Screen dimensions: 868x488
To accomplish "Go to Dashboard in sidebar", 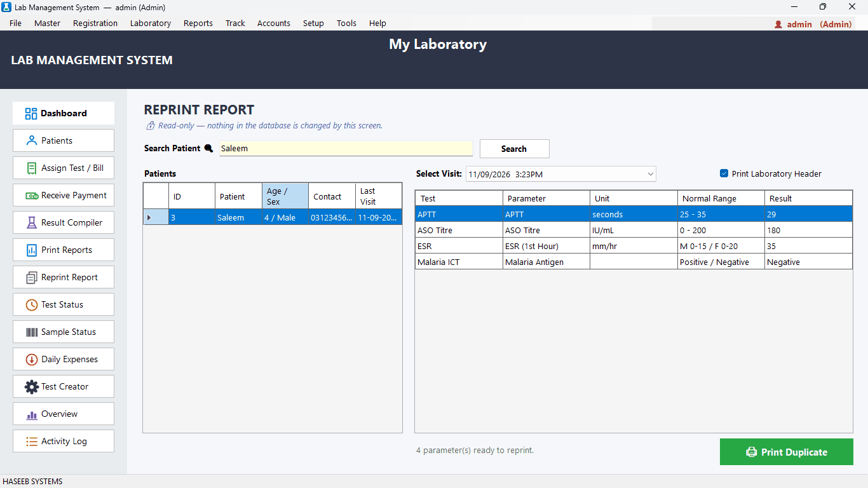I will tap(64, 113).
